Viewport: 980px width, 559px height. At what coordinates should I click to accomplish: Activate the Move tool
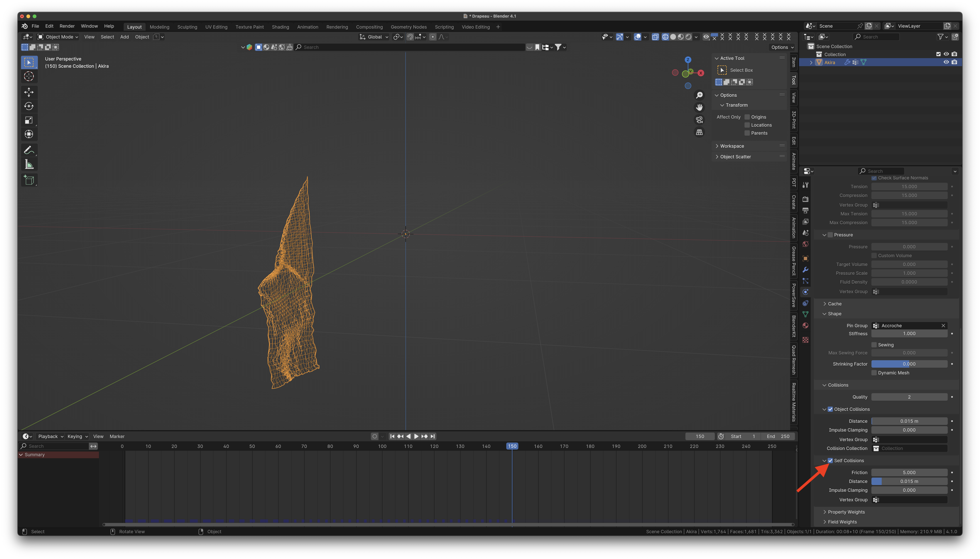pos(29,92)
